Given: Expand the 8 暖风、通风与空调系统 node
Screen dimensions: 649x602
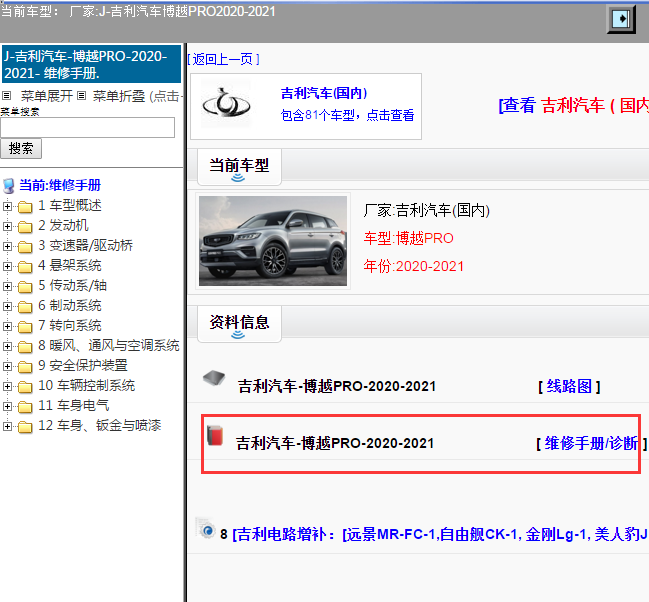Looking at the screenshot, I should (7, 346).
